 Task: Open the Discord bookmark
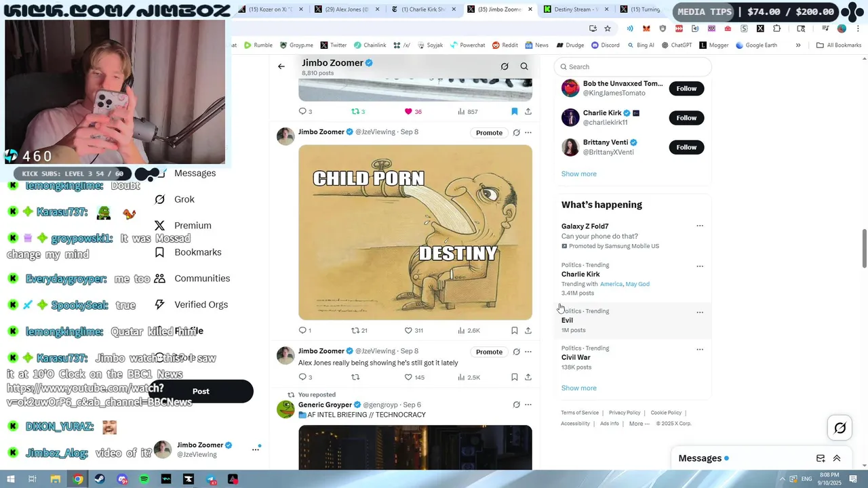tap(605, 45)
